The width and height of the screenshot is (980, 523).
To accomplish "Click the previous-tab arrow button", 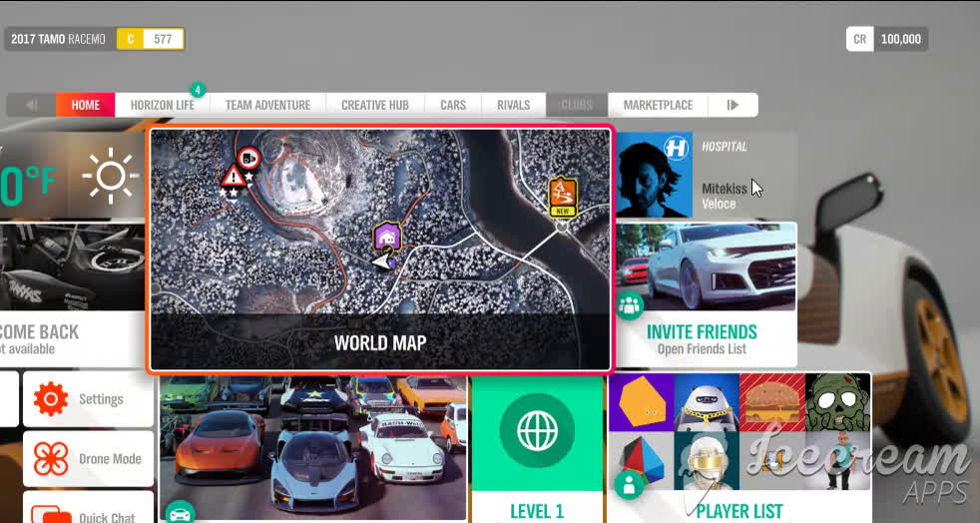I will 31,105.
